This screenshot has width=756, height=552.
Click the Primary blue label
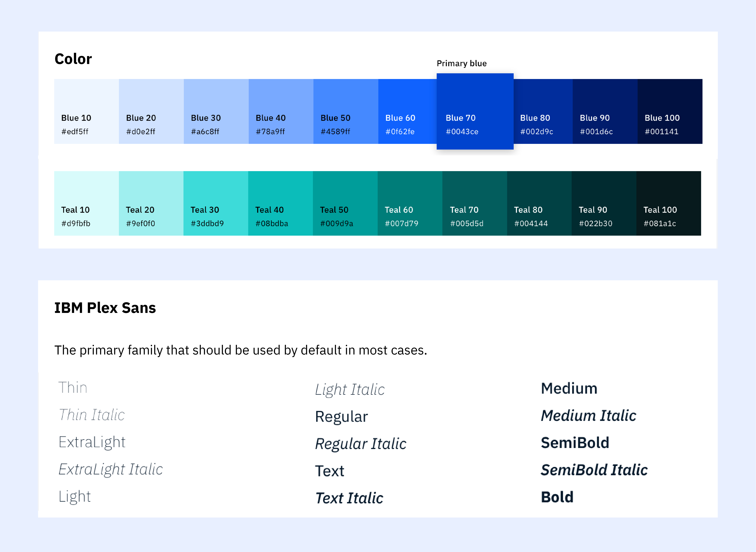click(x=462, y=63)
